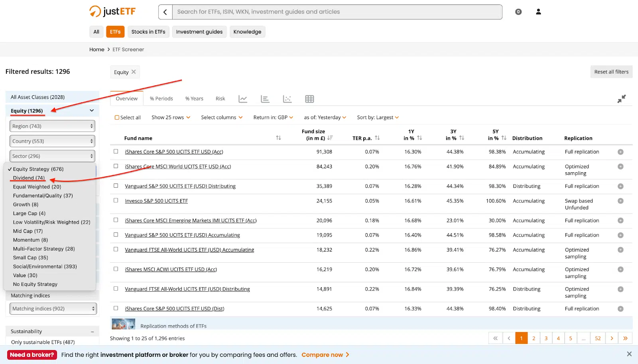Open the user account icon
This screenshot has height=364, width=638.
[x=538, y=12]
